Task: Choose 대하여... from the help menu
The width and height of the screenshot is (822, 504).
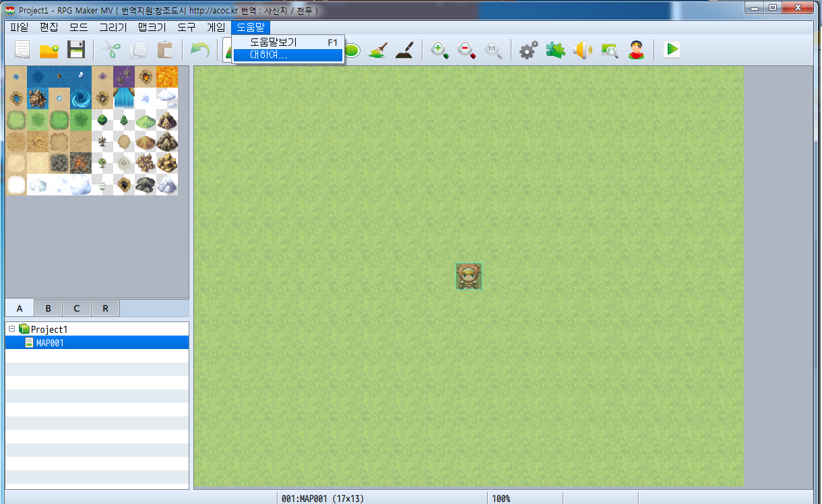Action: (x=288, y=55)
